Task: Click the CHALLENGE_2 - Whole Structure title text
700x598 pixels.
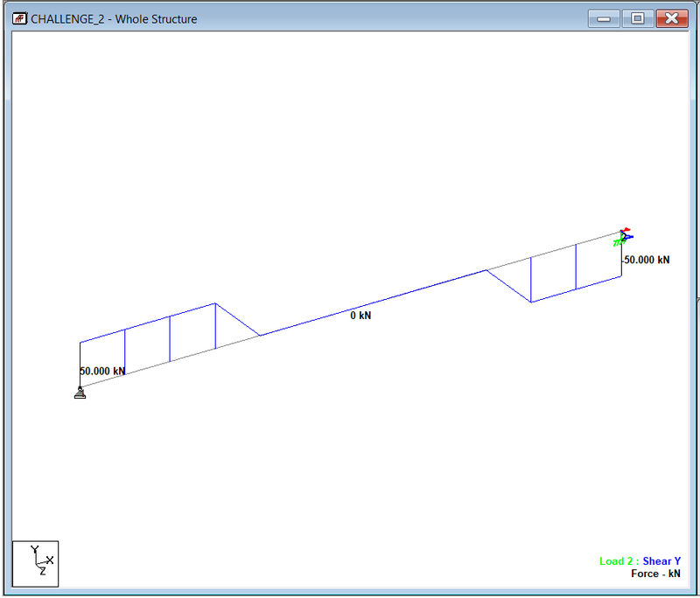Action: tap(114, 19)
